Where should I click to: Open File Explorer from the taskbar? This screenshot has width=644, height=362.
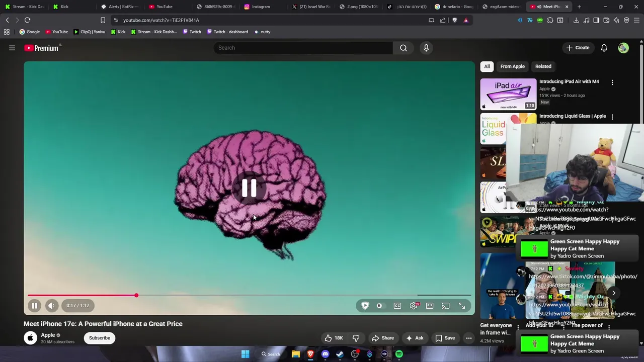point(296,354)
